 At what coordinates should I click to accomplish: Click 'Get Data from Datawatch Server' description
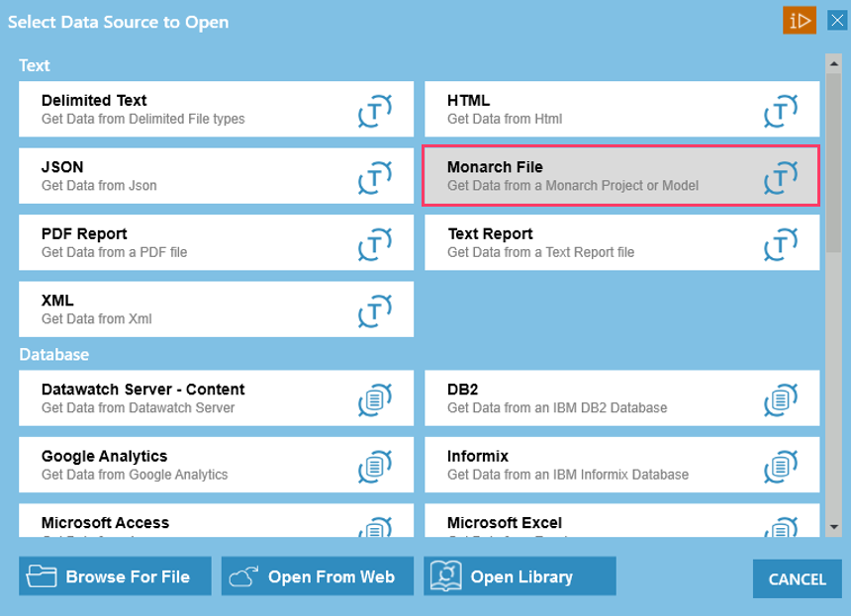139,407
